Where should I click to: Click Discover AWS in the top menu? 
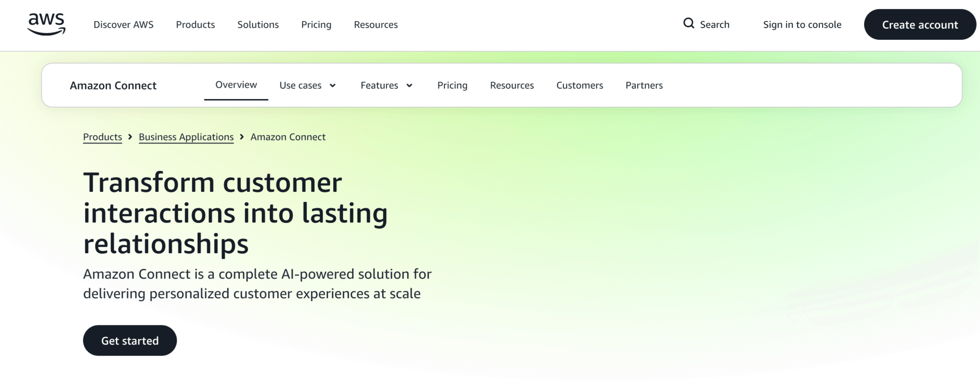click(x=123, y=24)
